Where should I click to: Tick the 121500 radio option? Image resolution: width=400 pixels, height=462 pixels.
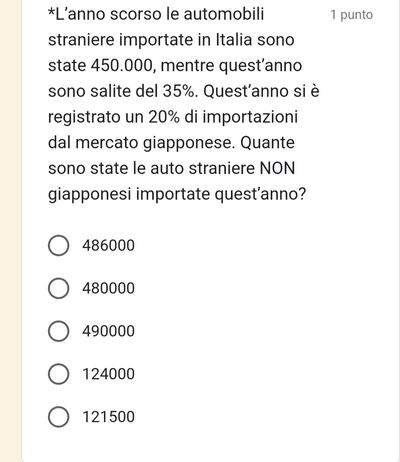click(59, 417)
